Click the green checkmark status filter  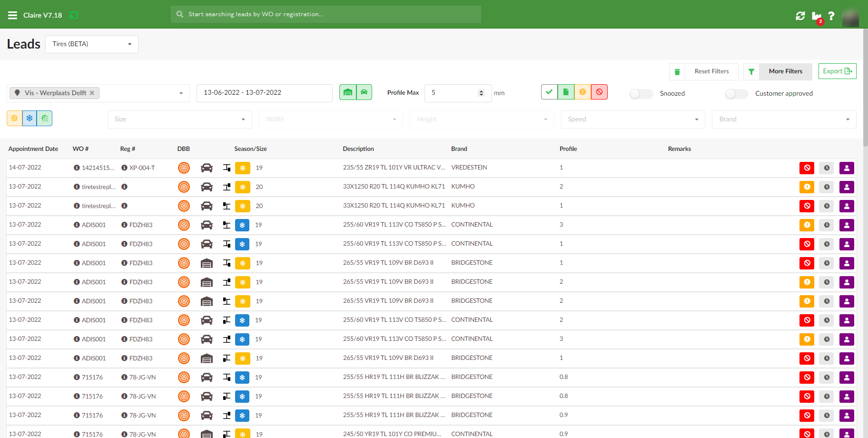point(549,92)
